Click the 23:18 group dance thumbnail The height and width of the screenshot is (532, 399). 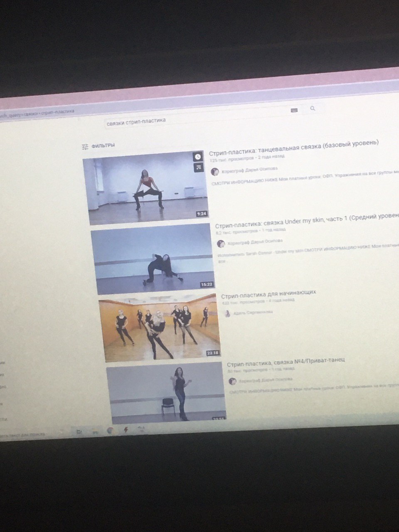point(160,328)
